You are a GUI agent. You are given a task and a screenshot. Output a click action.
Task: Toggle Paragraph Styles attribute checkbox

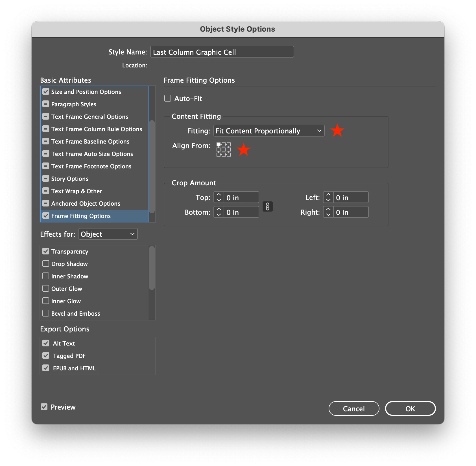click(46, 104)
